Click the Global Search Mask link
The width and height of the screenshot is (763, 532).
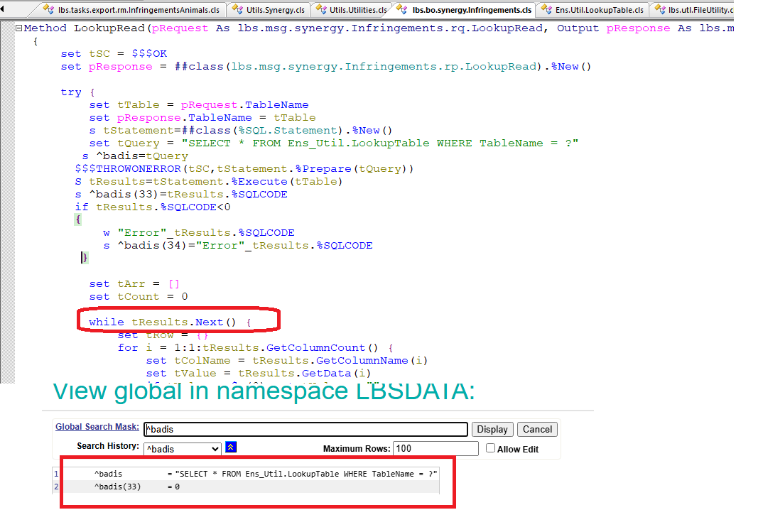pyautogui.click(x=97, y=428)
